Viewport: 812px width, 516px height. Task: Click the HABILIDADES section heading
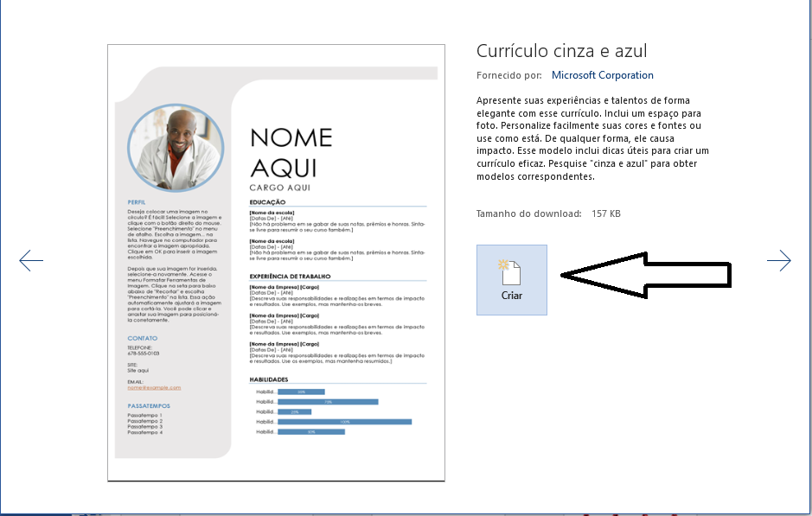(268, 379)
